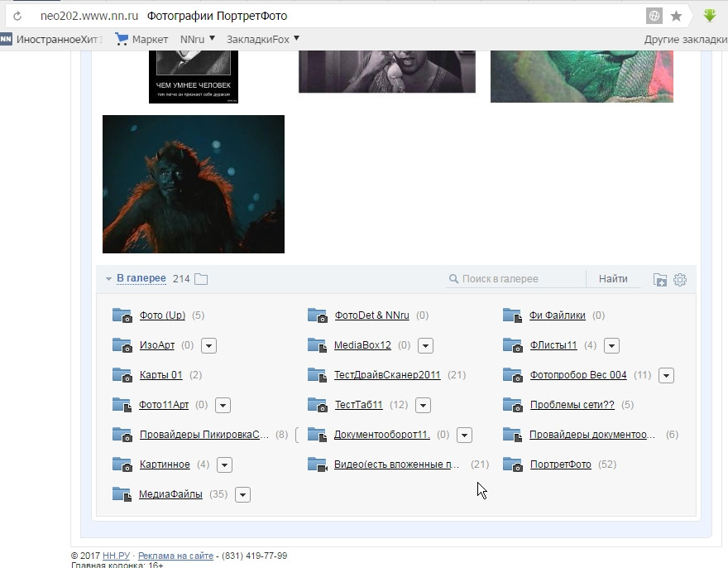The width and height of the screenshot is (728, 568).
Task: Click folder icon of ФотоDet & NNru
Action: click(x=318, y=315)
